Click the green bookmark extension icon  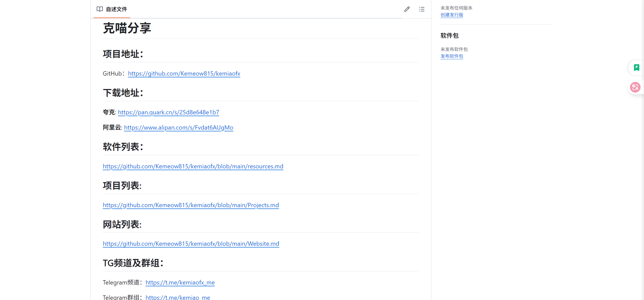636,67
